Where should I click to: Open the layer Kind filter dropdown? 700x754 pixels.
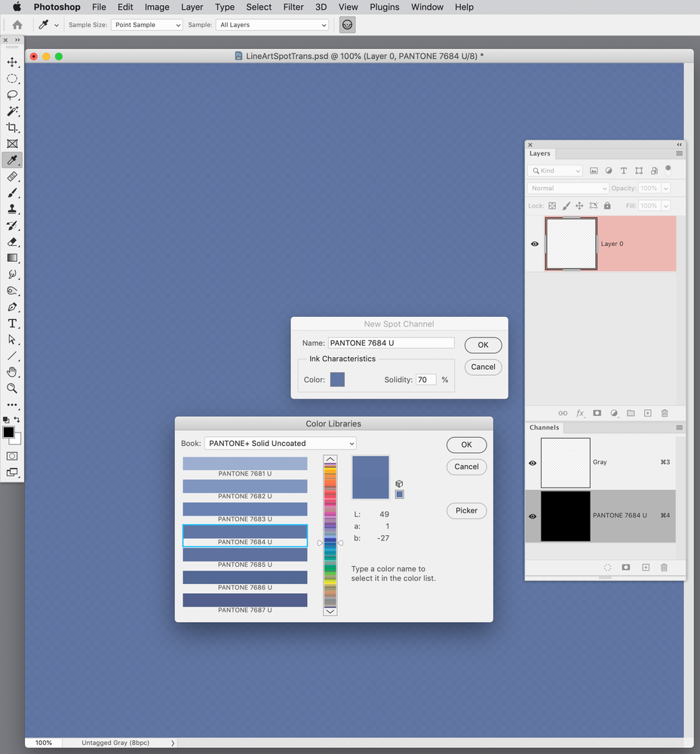(555, 171)
